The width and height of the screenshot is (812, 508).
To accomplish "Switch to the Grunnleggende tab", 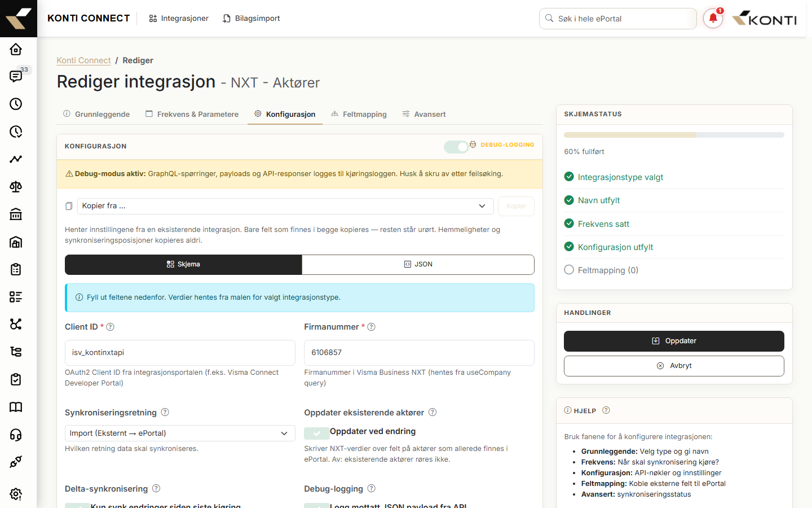I will coord(96,114).
